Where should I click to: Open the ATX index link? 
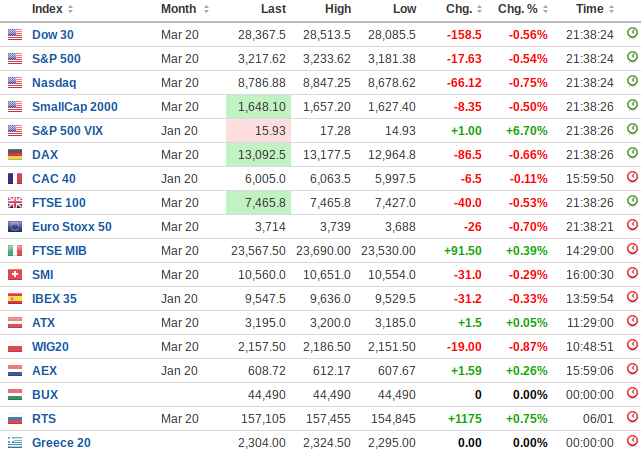click(43, 323)
